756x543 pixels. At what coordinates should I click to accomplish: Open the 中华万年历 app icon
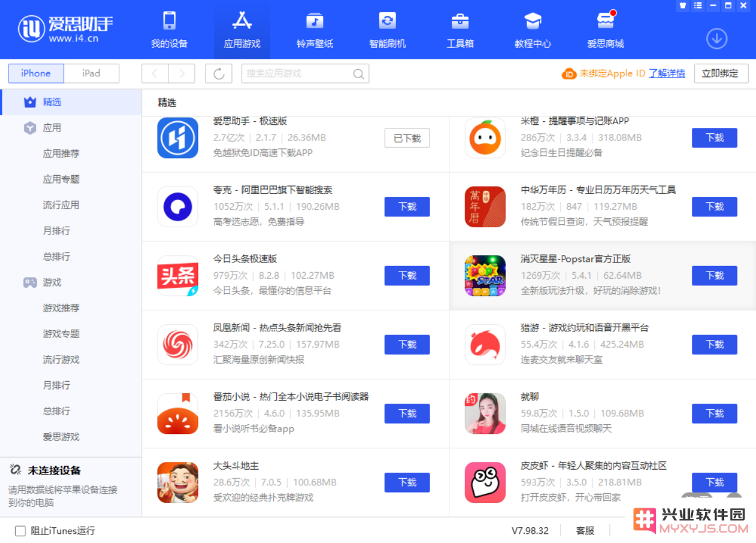(485, 207)
